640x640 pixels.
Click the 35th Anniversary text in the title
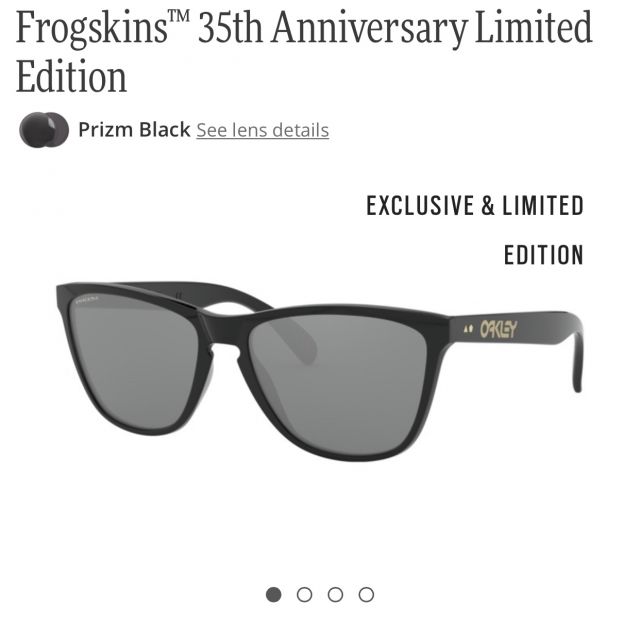tap(332, 28)
